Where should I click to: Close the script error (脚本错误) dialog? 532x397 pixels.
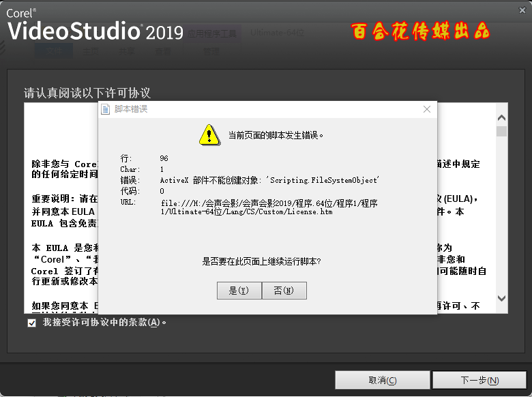click(x=427, y=109)
